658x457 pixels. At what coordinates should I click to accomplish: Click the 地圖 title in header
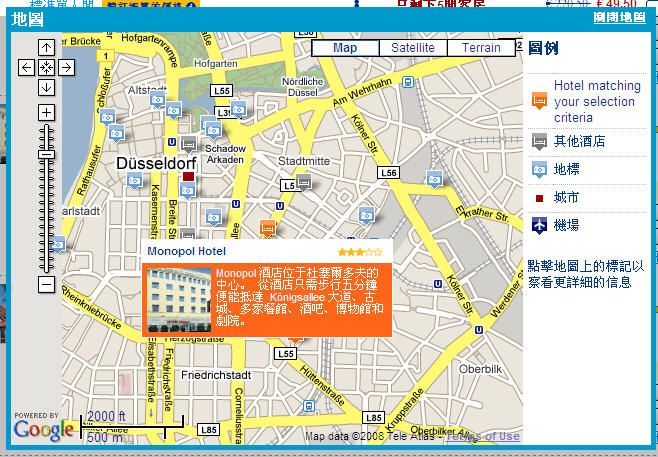pyautogui.click(x=27, y=19)
